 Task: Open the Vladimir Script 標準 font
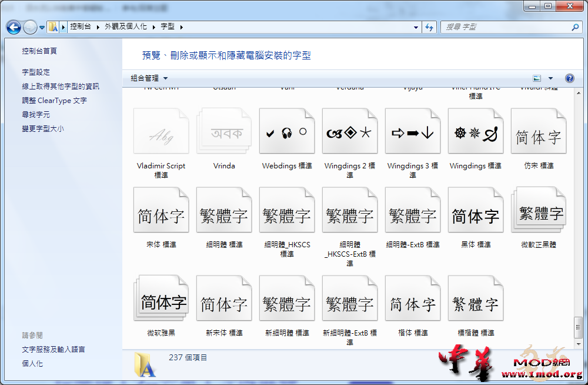(x=161, y=131)
